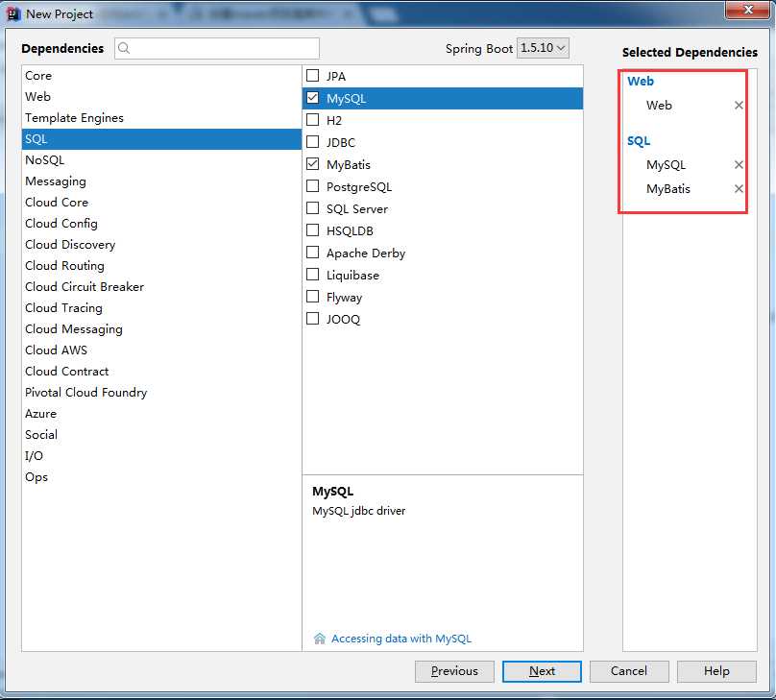Select the NoSQL category

coord(161,160)
